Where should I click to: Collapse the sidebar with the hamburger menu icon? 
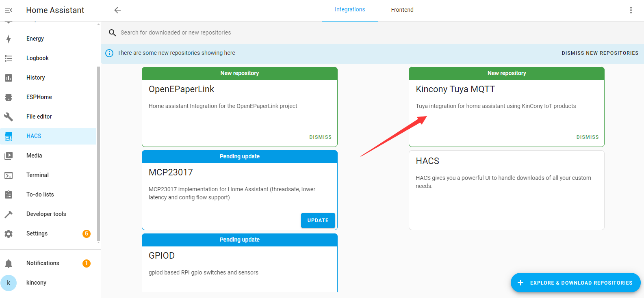pos(8,10)
